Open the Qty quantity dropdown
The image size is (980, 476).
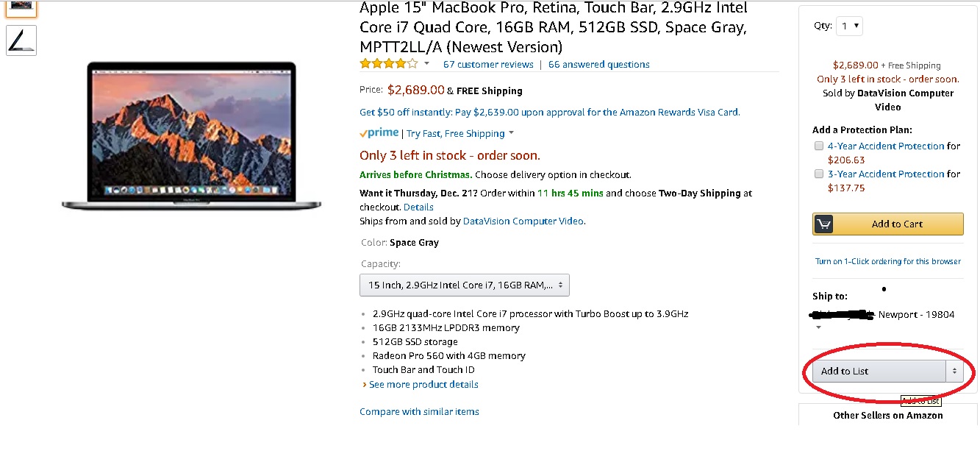849,26
